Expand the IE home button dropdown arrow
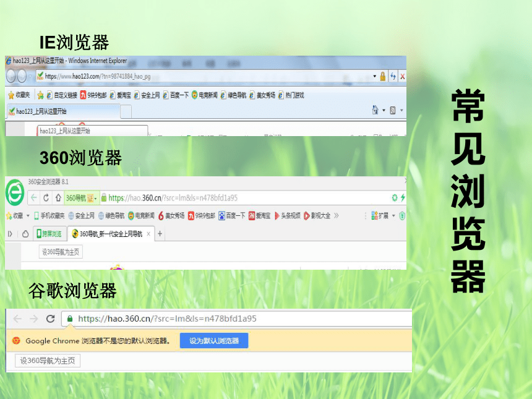This screenshot has height=399, width=532. 384,110
